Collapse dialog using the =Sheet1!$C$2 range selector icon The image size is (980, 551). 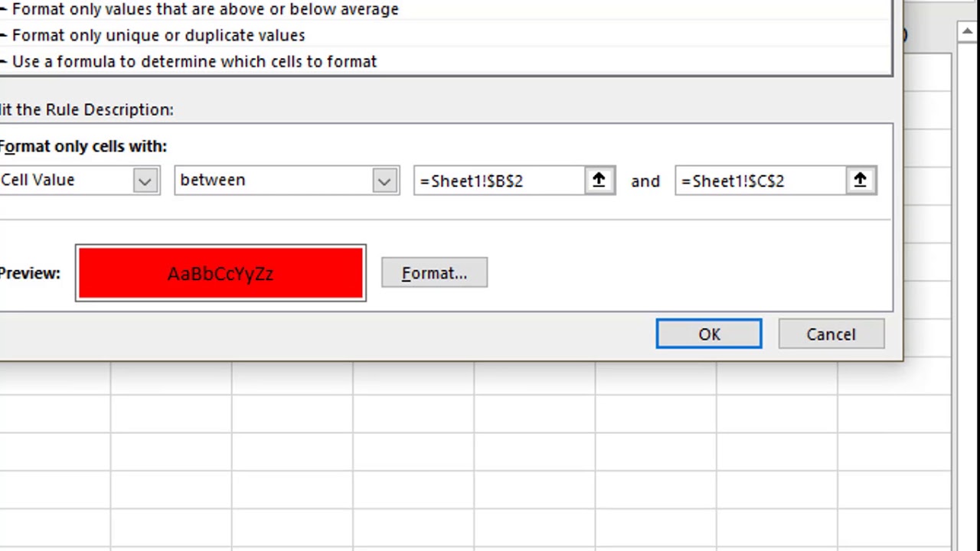click(x=860, y=181)
